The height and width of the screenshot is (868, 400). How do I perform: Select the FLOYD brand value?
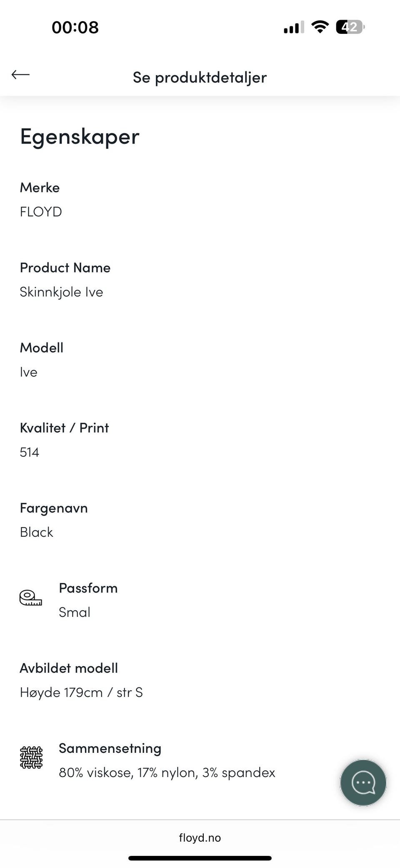point(41,212)
